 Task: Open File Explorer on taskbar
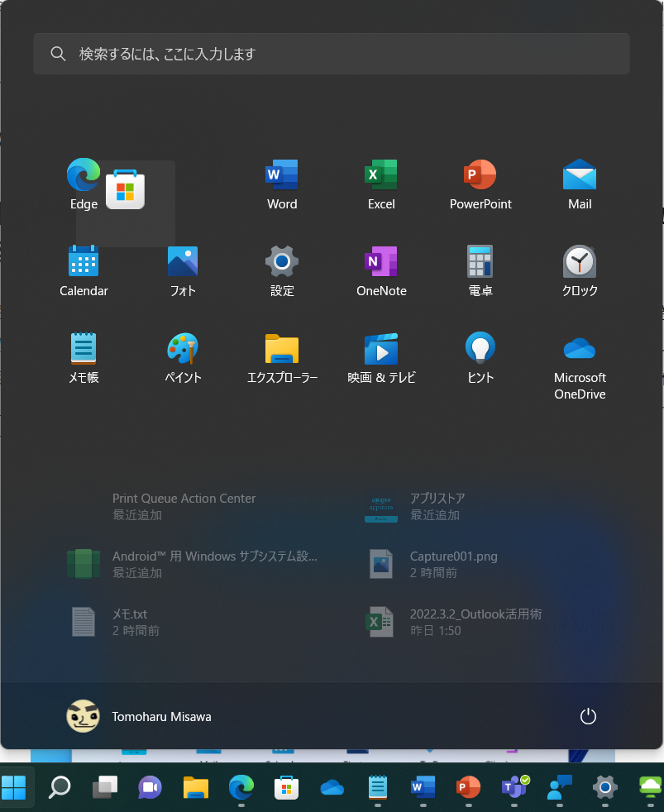click(x=196, y=788)
